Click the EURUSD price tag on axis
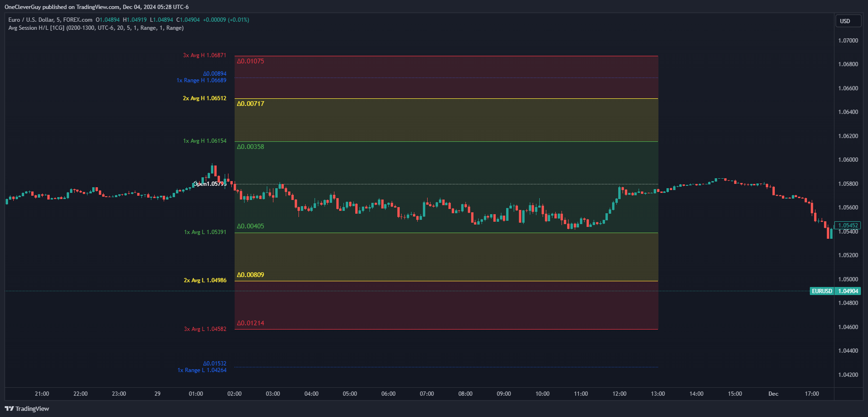868x417 pixels. pyautogui.click(x=822, y=291)
